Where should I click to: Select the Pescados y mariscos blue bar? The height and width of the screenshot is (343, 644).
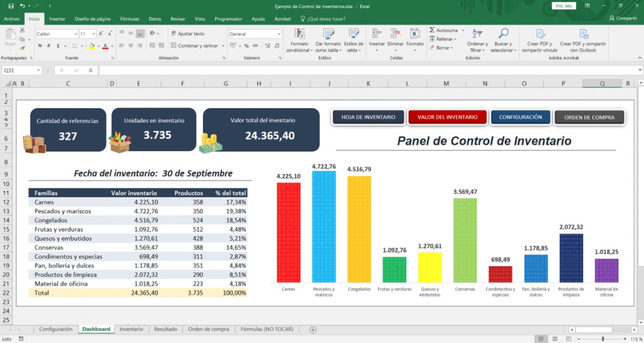324,227
